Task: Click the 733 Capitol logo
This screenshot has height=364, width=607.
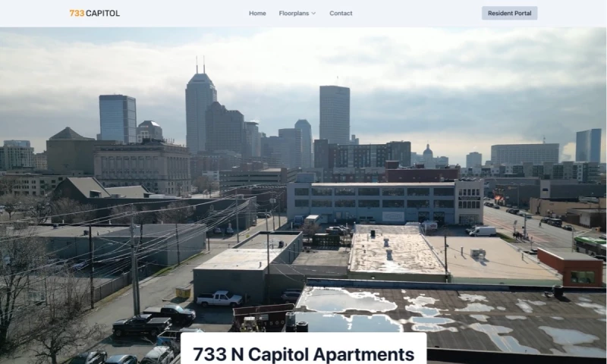Action: [x=94, y=13]
